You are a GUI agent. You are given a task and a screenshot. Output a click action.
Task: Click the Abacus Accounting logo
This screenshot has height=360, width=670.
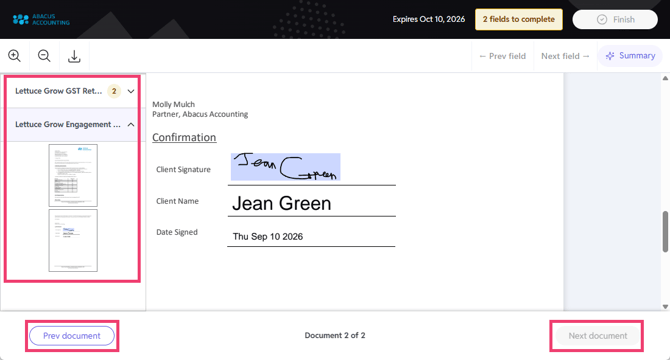[x=41, y=19]
